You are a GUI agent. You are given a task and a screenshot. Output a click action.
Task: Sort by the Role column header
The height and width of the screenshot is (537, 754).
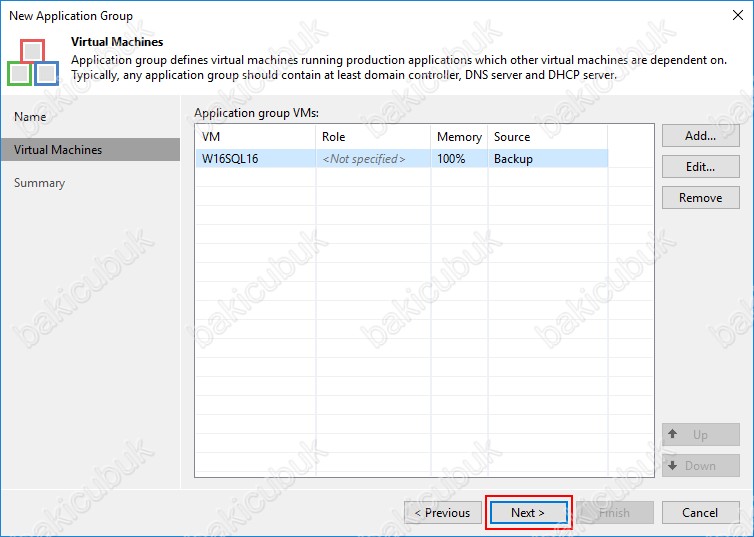[x=373, y=137]
